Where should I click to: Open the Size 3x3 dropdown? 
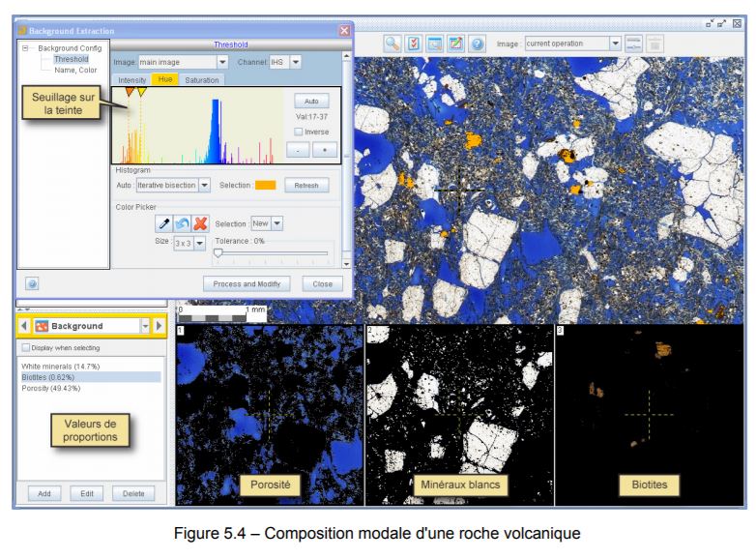pos(199,243)
